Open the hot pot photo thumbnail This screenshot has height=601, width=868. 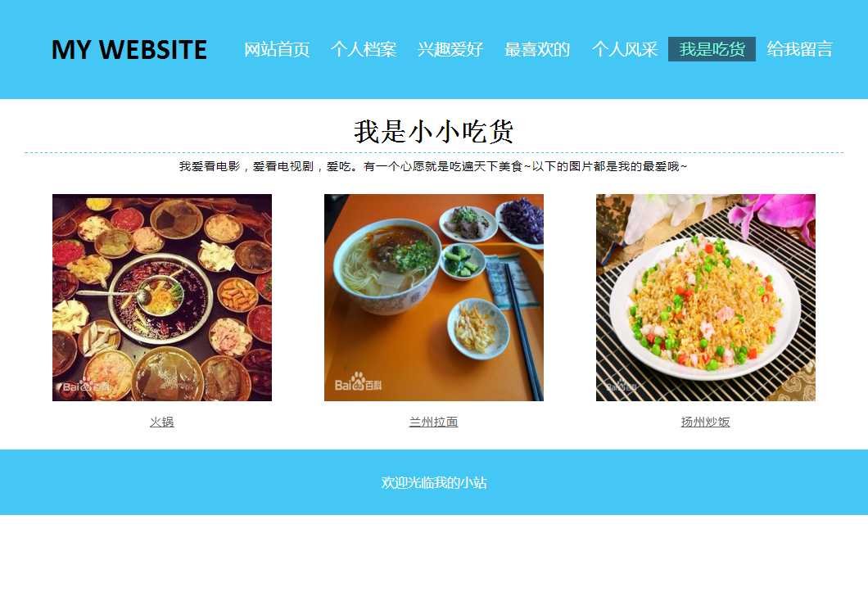tap(162, 298)
